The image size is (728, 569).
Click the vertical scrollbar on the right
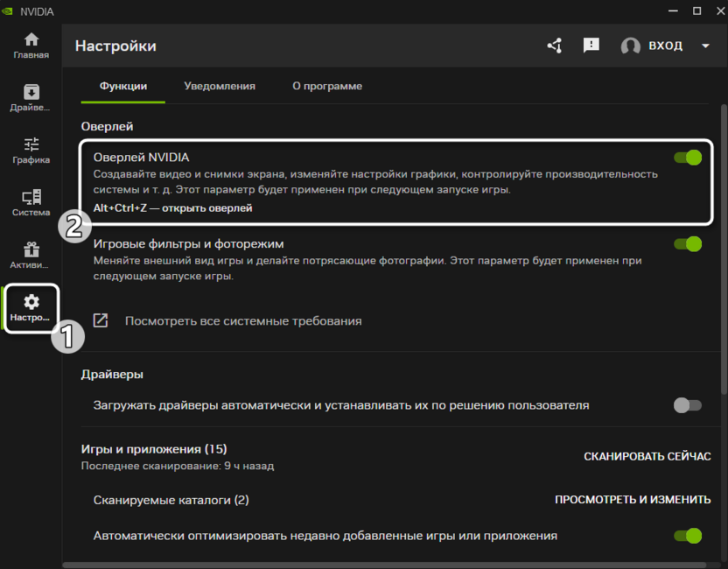724,251
